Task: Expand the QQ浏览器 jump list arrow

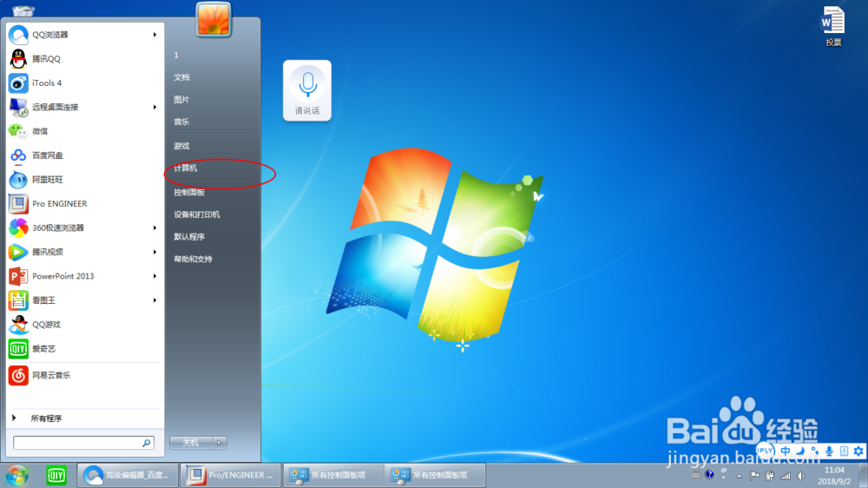Action: pyautogui.click(x=155, y=35)
